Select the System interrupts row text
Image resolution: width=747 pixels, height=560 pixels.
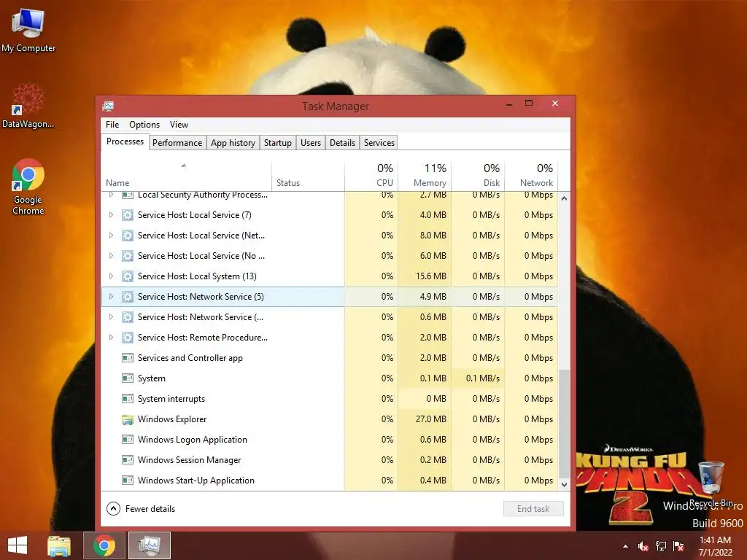171,399
